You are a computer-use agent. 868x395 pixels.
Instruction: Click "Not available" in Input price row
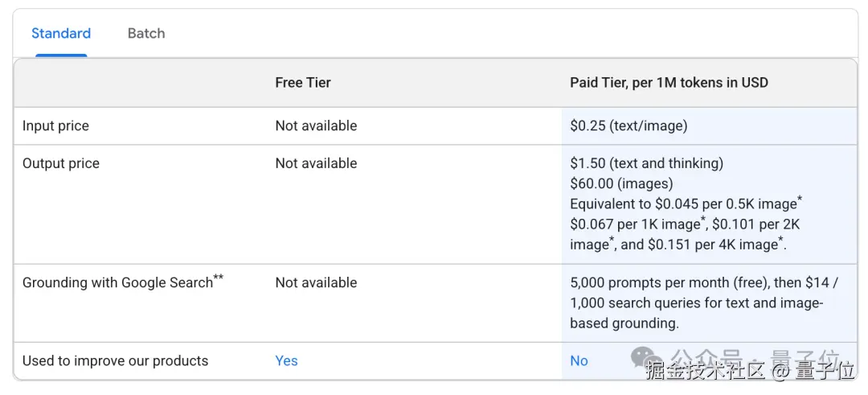[x=316, y=126]
